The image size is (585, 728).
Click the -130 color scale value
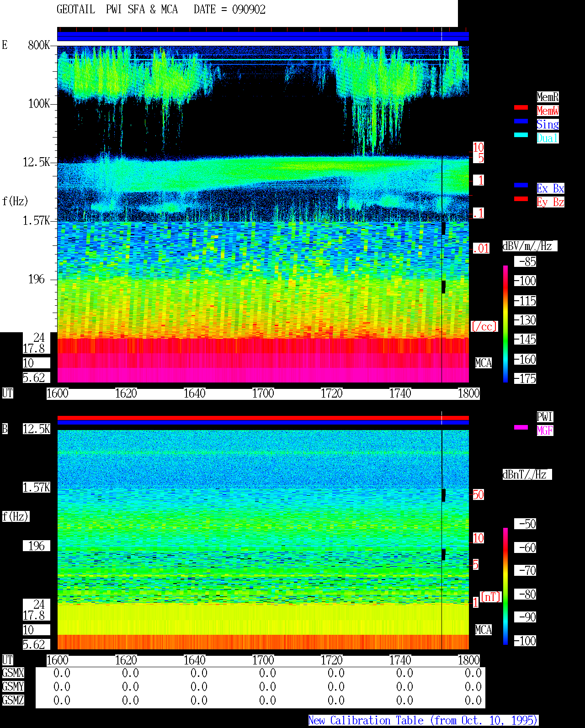525,320
